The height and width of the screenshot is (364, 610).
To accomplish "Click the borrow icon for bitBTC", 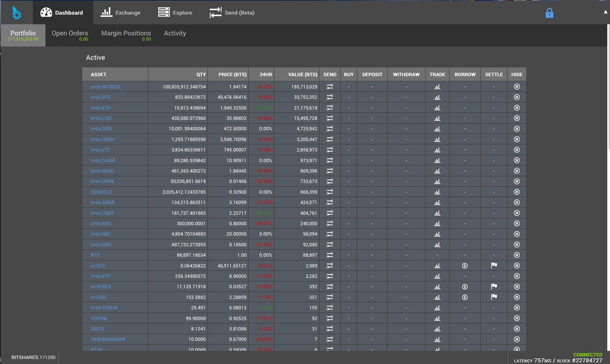I will (x=465, y=266).
